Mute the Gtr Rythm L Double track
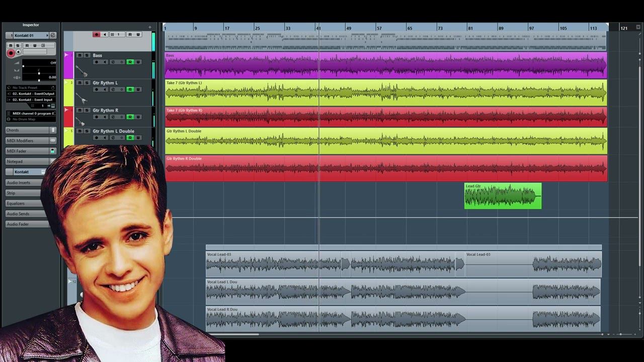The image size is (644, 362). click(x=79, y=131)
